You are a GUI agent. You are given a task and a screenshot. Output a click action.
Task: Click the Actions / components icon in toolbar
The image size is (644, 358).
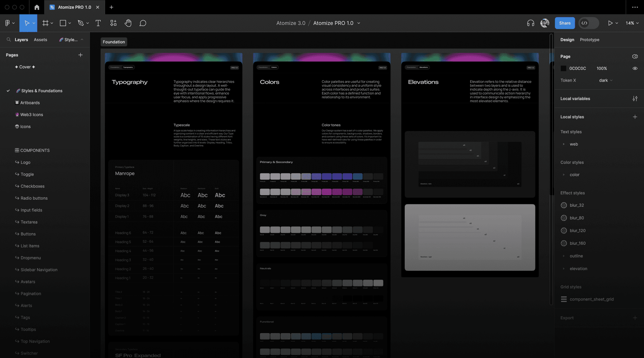(113, 23)
